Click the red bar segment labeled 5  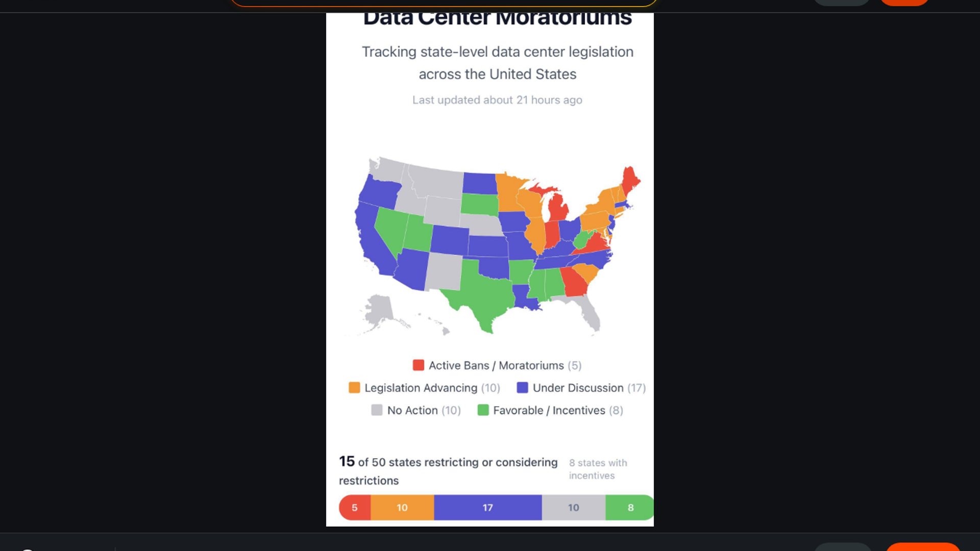coord(355,508)
